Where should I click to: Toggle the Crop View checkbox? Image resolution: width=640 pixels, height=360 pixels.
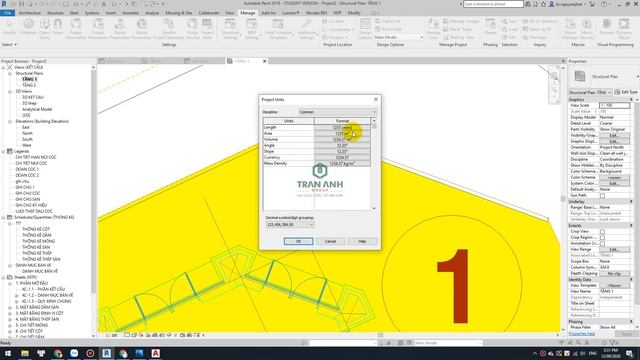602,231
